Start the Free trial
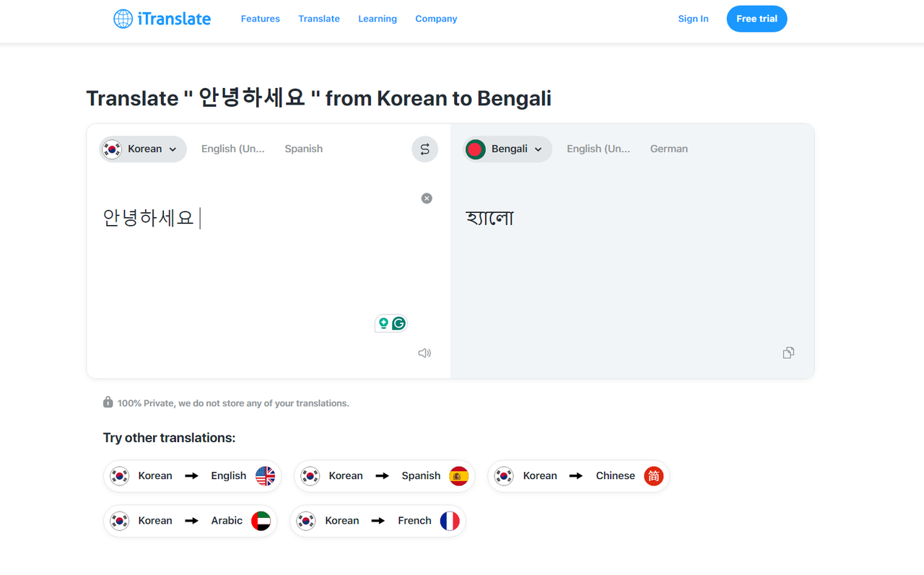 pos(757,19)
